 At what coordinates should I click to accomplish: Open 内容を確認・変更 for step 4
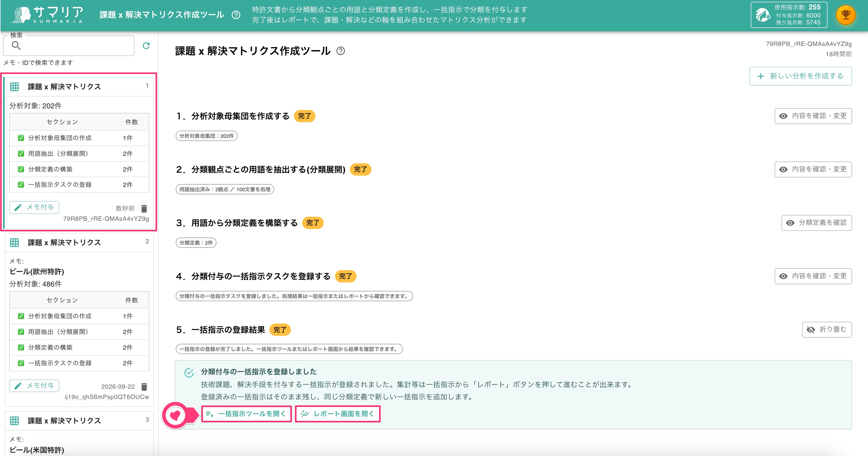click(x=813, y=276)
